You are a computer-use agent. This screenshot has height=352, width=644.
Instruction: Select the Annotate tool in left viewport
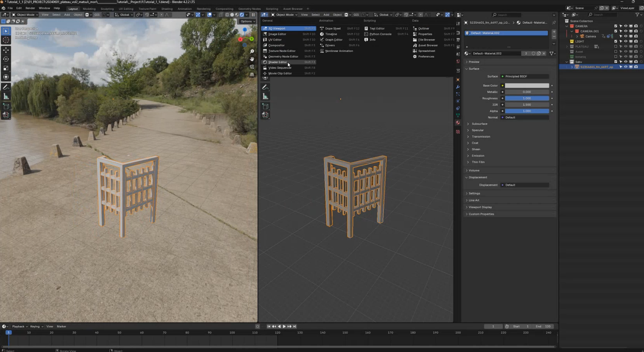(x=6, y=87)
